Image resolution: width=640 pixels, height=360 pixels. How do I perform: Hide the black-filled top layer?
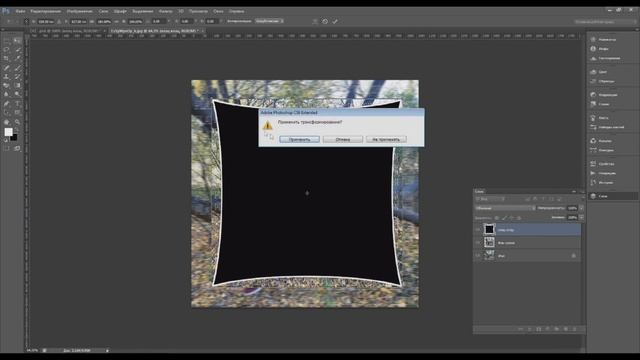(478, 230)
